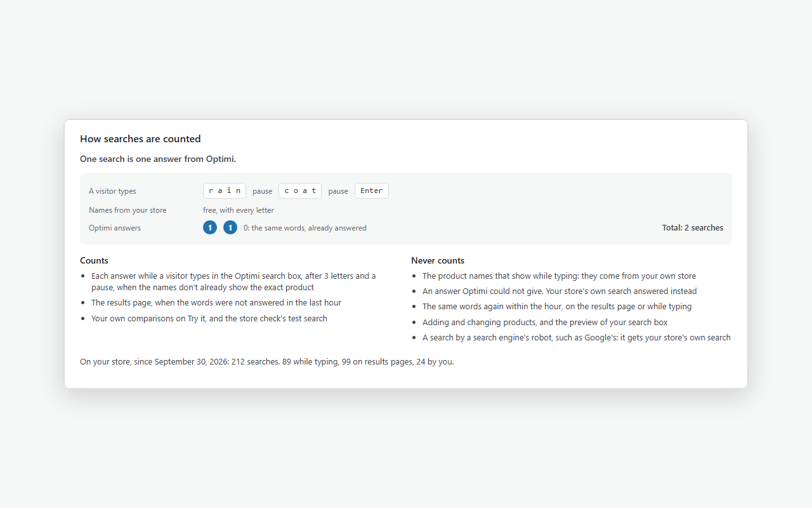Click '89 while typing, 99 on results pages' text
The height and width of the screenshot is (508, 812).
coord(348,362)
